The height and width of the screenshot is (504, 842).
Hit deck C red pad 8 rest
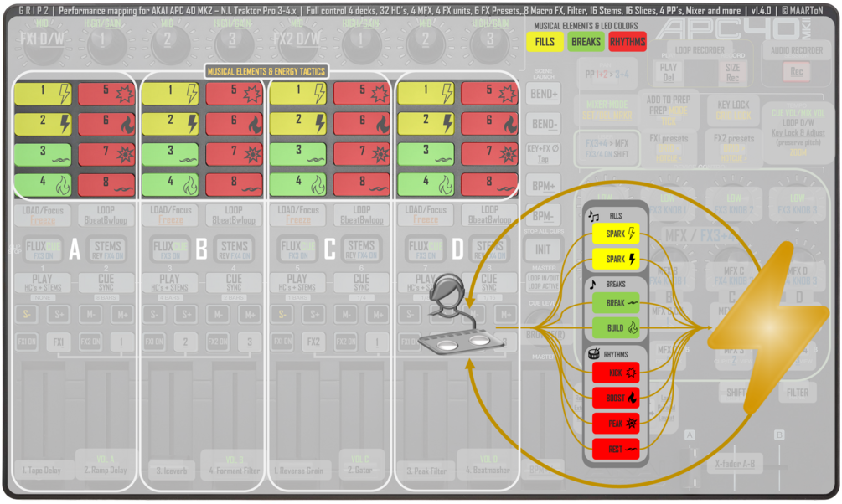[x=362, y=185]
